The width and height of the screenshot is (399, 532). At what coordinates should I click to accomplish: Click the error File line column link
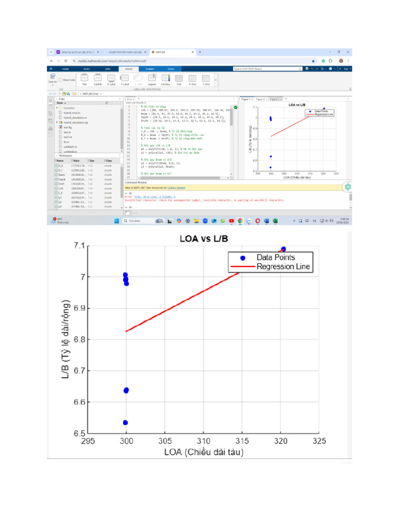click(x=155, y=197)
